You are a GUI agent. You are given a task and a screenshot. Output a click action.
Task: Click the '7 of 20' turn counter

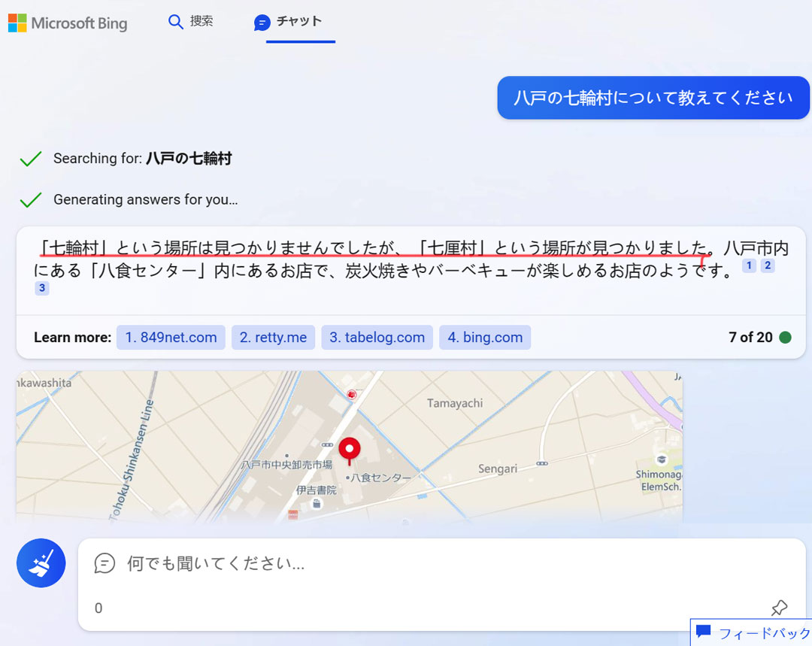click(750, 337)
